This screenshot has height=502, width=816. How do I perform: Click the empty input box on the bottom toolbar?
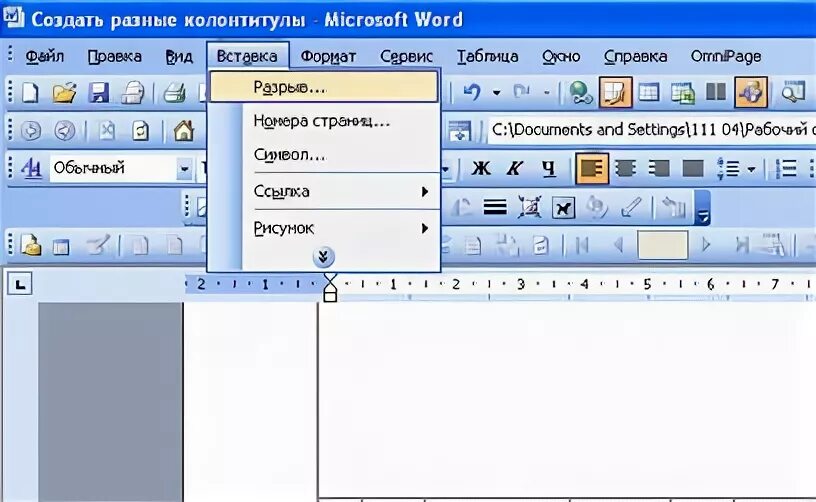(662, 244)
